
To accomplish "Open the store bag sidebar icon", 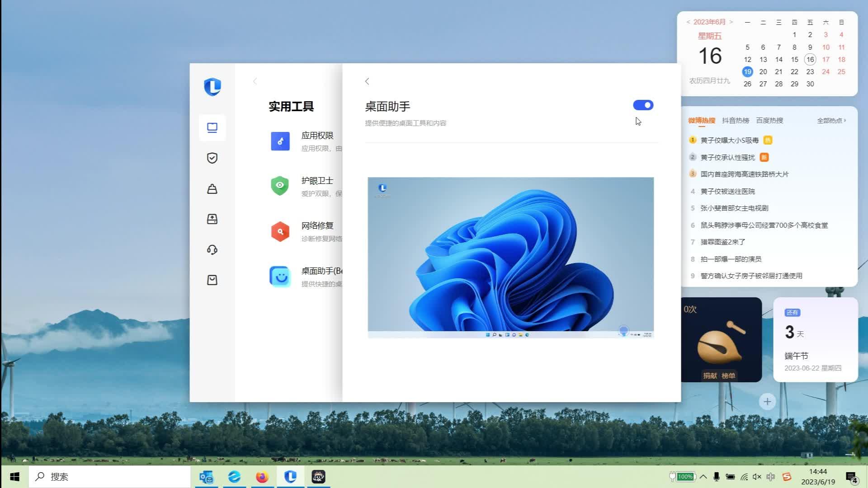I will click(x=212, y=280).
